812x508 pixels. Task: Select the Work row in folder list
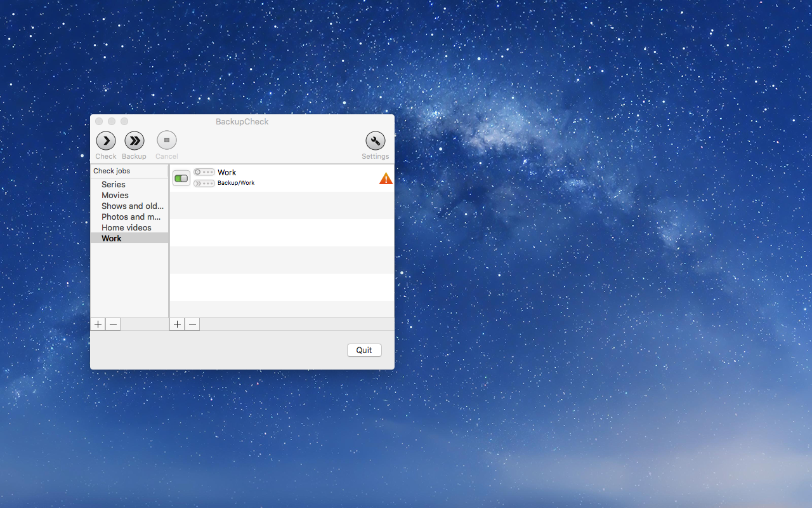pos(282,178)
